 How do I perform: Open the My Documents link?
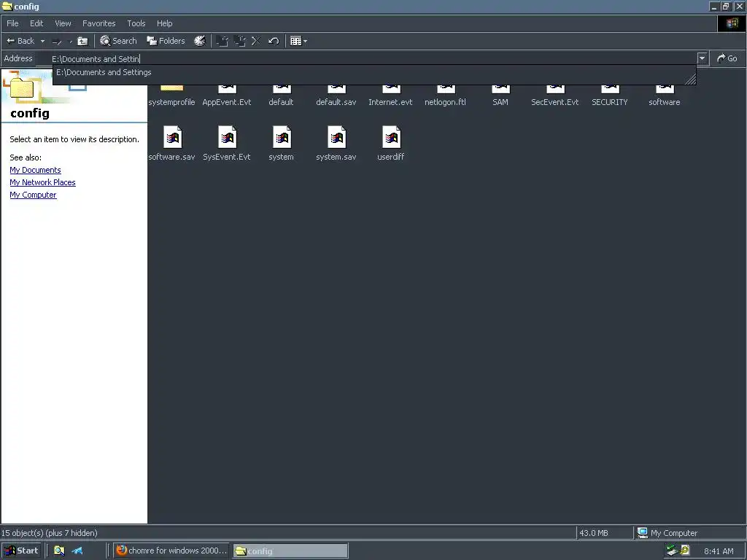click(x=35, y=170)
